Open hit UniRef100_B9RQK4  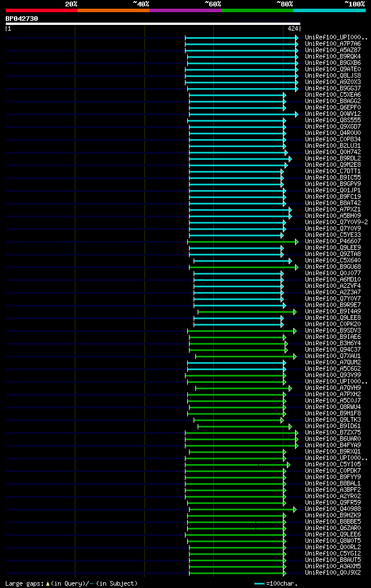(x=333, y=57)
